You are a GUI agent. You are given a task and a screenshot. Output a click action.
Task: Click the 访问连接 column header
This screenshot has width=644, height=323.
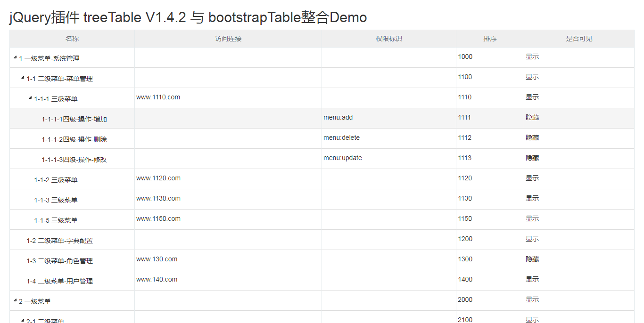[x=228, y=39]
